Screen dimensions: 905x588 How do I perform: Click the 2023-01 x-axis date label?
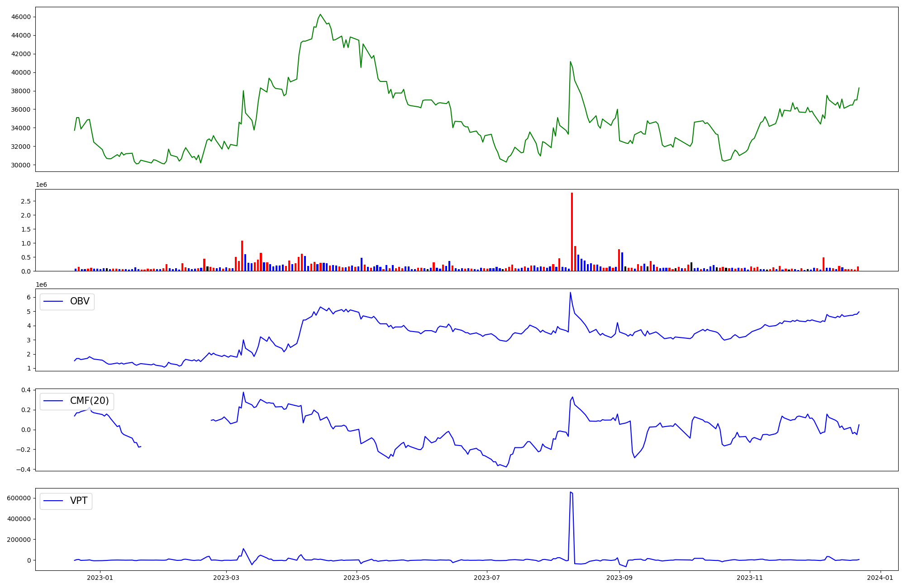coord(100,578)
